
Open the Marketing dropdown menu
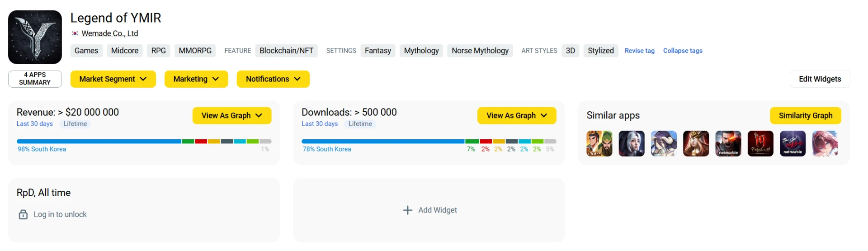(x=196, y=79)
